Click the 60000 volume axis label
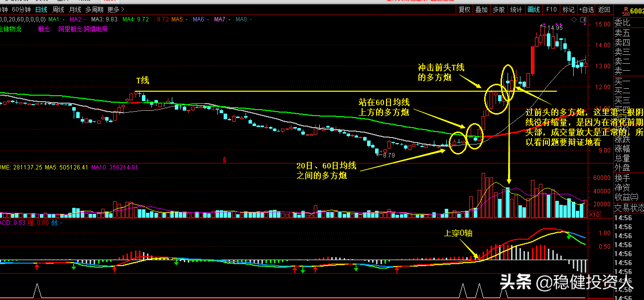This screenshot has height=300, width=644. click(x=602, y=177)
